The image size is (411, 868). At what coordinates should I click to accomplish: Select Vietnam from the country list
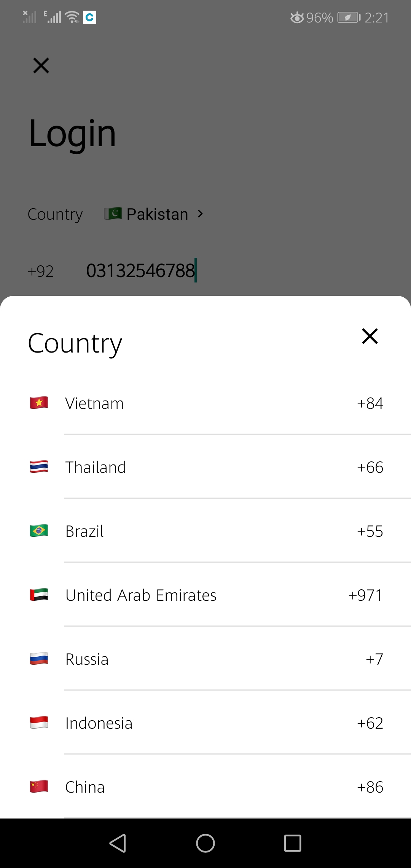94,404
